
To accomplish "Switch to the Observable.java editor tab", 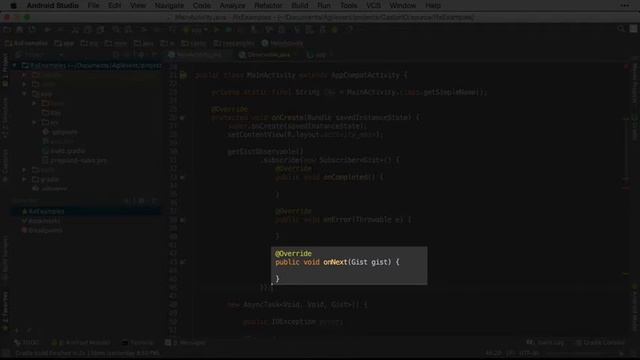I will coord(265,55).
